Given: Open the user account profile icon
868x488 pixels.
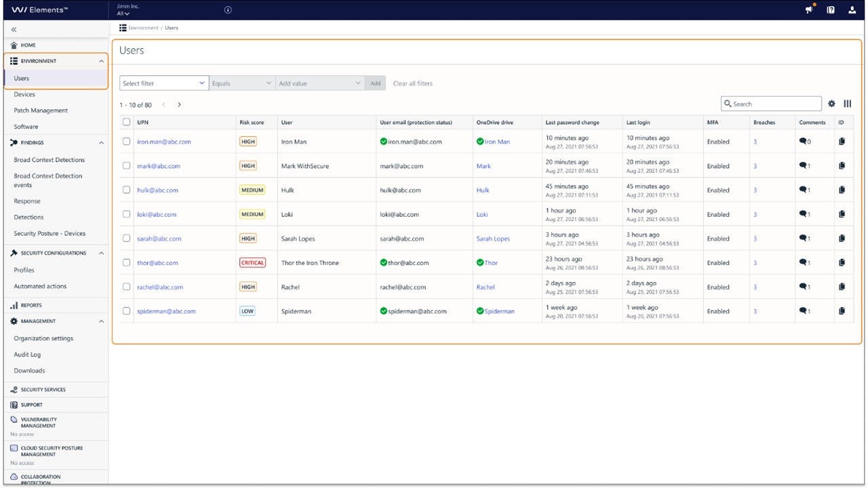Looking at the screenshot, I should tap(852, 10).
